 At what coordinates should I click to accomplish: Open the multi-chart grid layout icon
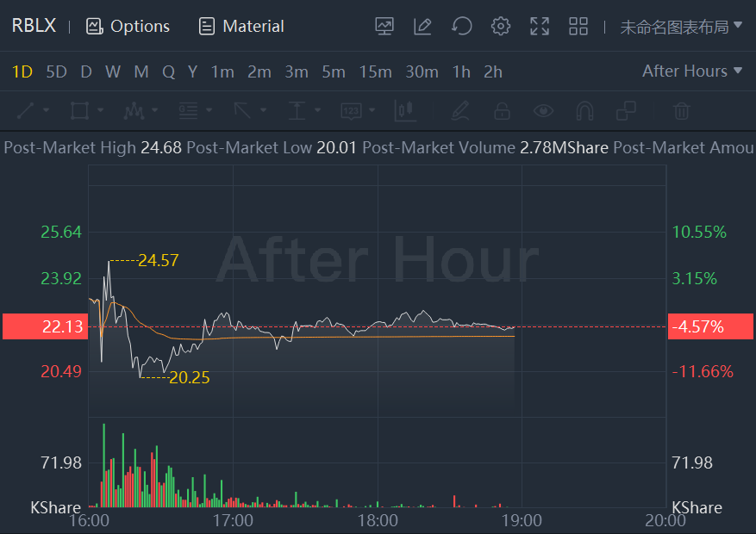578,26
